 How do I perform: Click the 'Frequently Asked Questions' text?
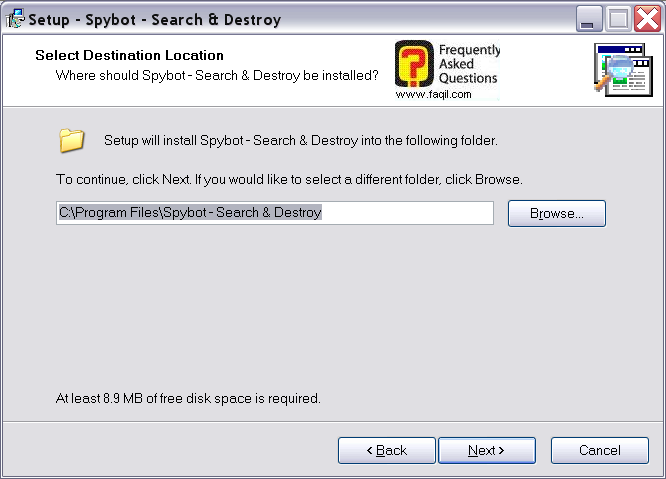tap(469, 64)
